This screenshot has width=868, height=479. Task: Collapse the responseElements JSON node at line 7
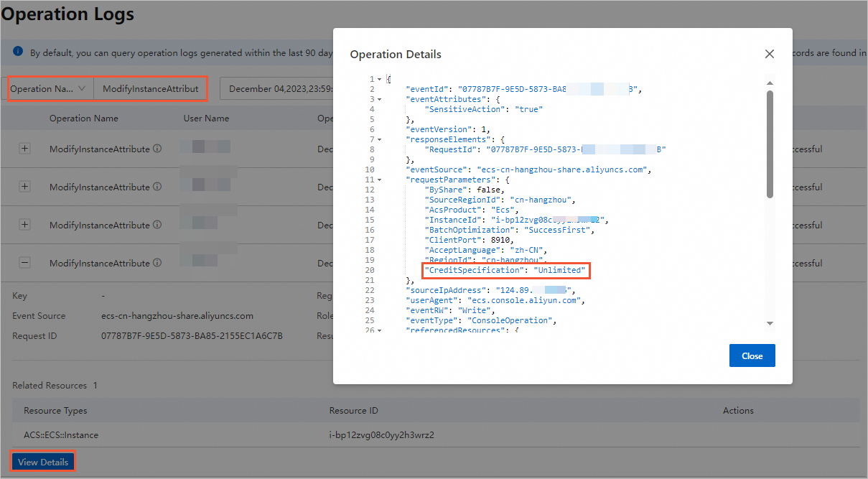379,139
